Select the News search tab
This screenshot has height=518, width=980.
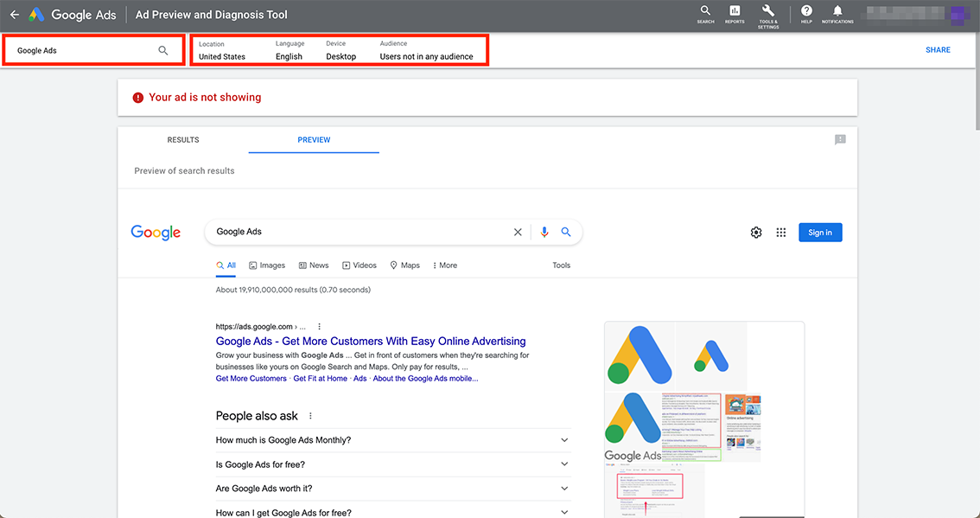tap(314, 265)
